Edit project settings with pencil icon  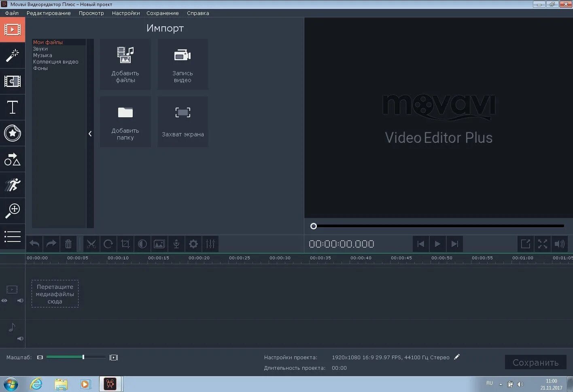click(x=457, y=357)
